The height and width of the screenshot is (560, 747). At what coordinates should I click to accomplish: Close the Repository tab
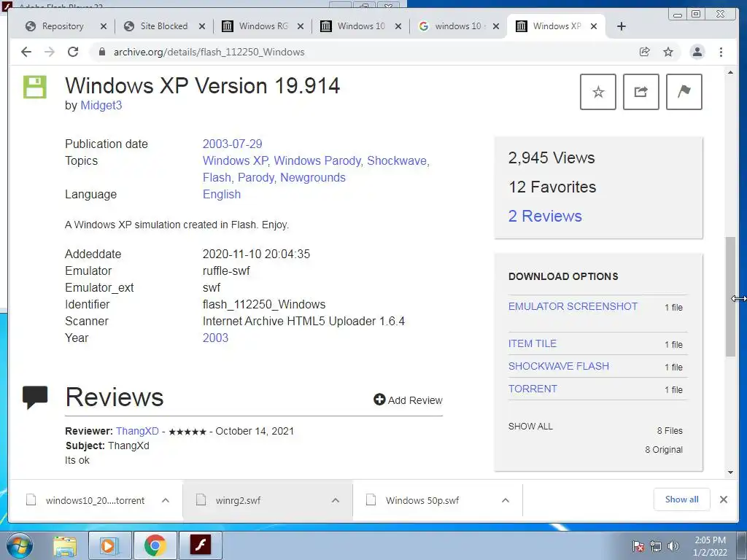coord(104,26)
